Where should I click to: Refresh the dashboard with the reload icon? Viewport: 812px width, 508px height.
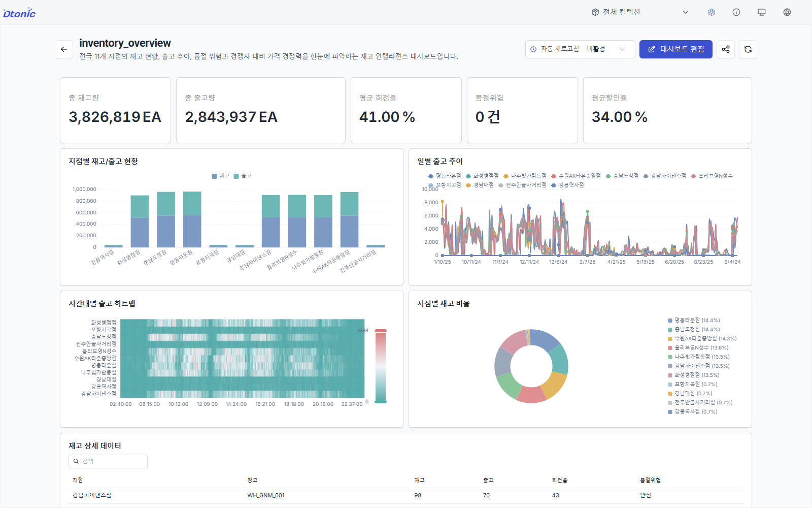click(x=748, y=49)
